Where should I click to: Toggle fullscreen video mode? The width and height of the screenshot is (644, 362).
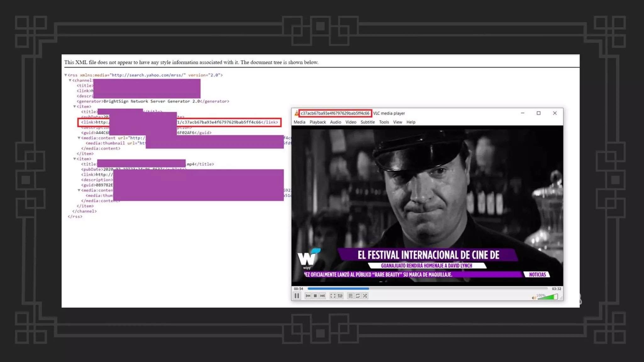click(x=333, y=296)
